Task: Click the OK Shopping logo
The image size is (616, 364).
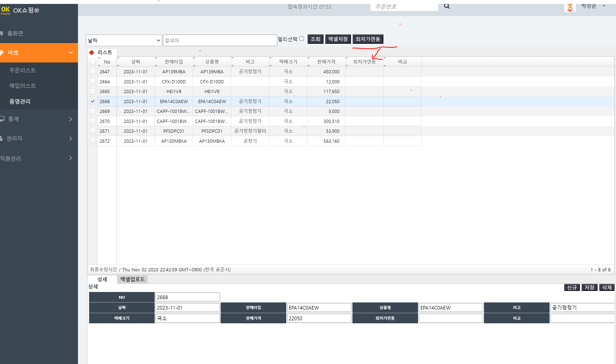Action: 5,10
